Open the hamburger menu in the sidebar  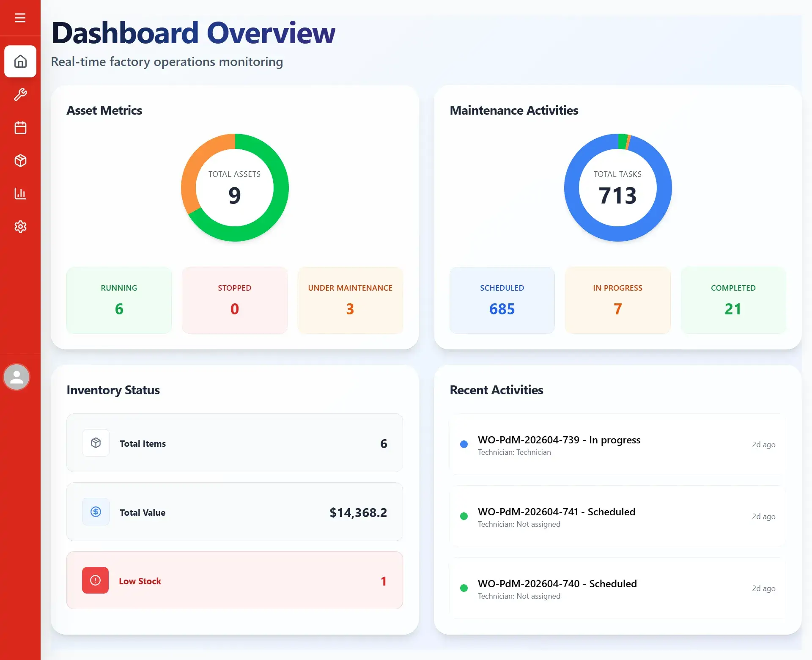click(20, 18)
